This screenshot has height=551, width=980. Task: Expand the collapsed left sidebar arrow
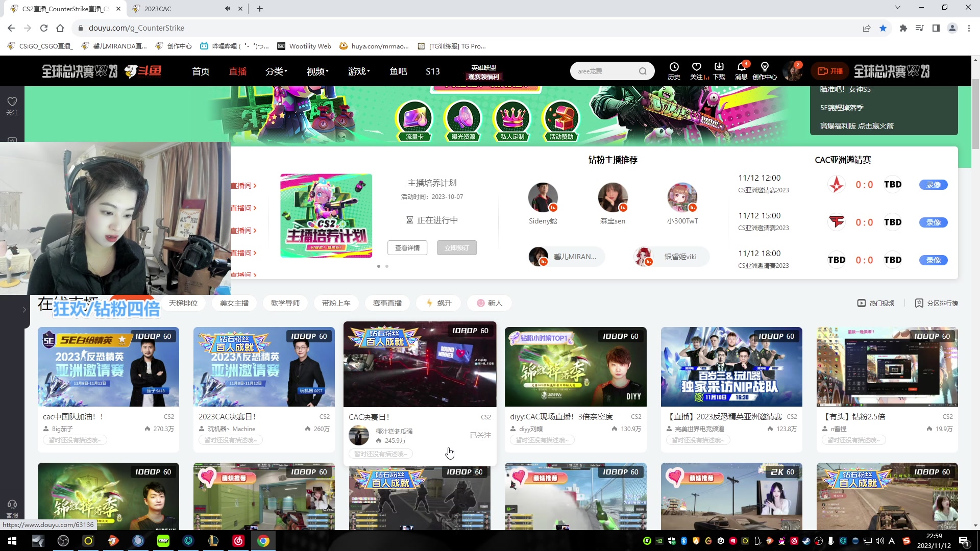click(24, 310)
